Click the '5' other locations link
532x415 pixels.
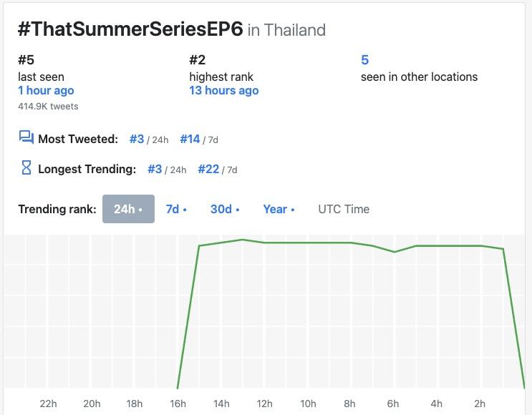coord(365,60)
